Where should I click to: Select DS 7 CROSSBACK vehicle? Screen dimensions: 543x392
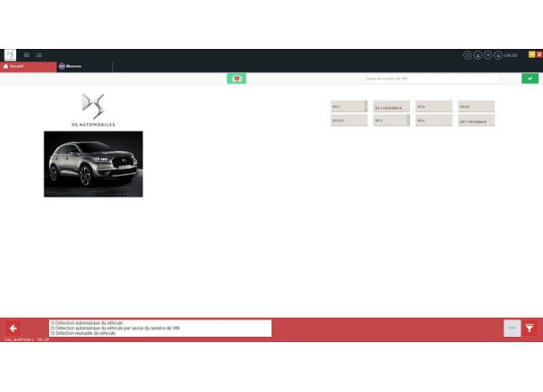point(476,120)
